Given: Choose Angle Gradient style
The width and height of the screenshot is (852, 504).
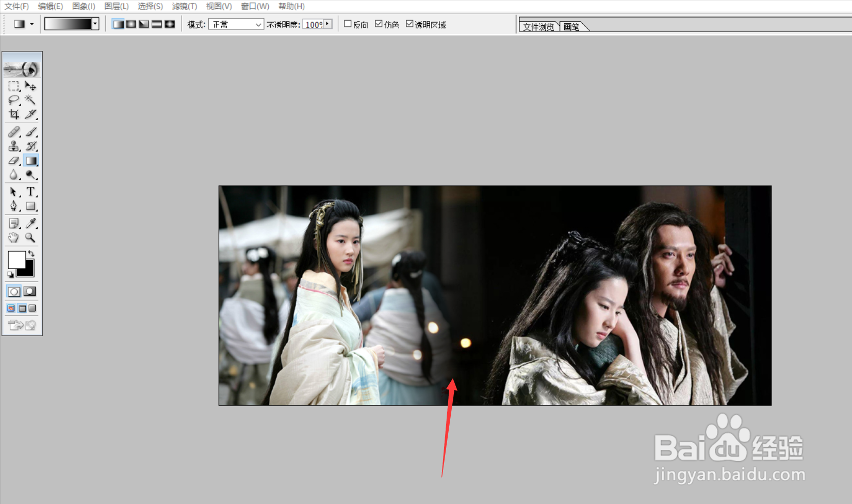Looking at the screenshot, I should pos(144,24).
